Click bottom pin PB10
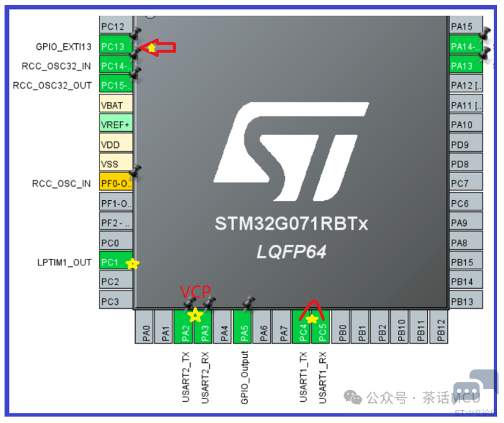 (x=400, y=327)
